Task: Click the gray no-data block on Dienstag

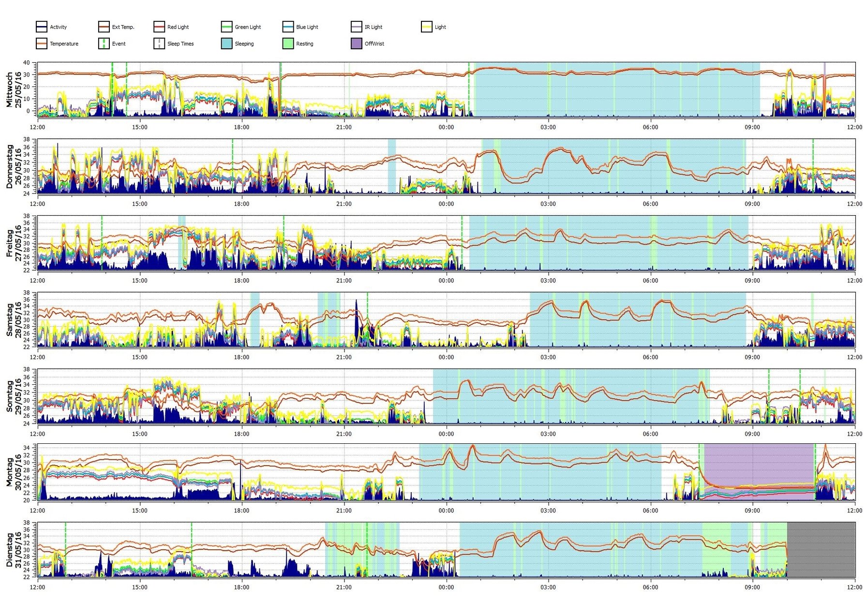Action: pyautogui.click(x=821, y=549)
